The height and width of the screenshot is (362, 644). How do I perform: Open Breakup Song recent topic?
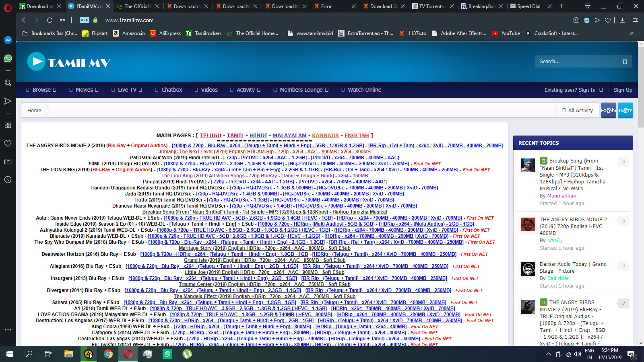click(x=572, y=175)
